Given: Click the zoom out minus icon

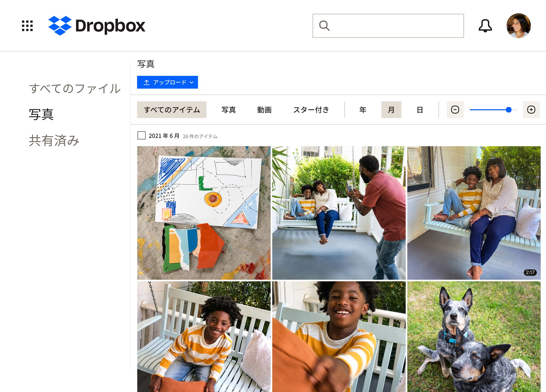Looking at the screenshot, I should click(x=455, y=110).
